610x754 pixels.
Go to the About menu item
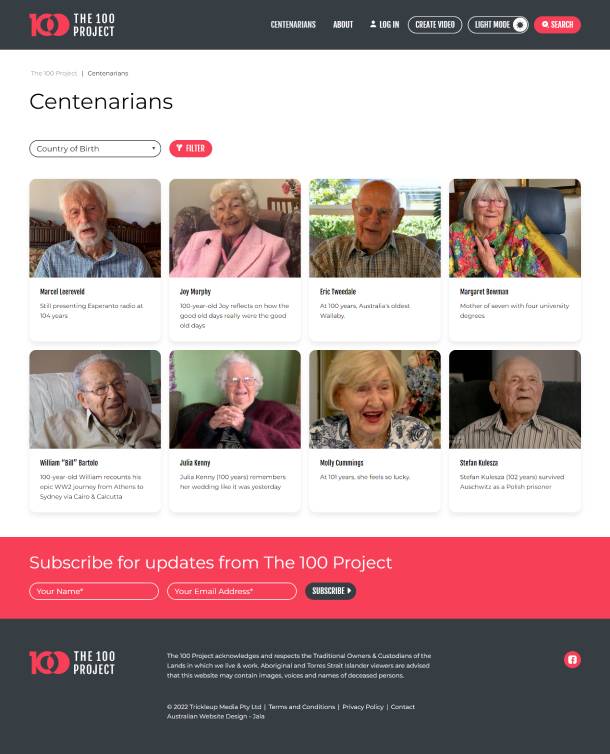(343, 25)
